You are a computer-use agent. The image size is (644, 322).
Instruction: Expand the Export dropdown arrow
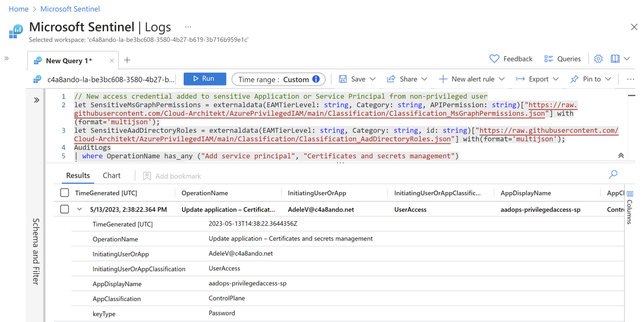pyautogui.click(x=555, y=79)
